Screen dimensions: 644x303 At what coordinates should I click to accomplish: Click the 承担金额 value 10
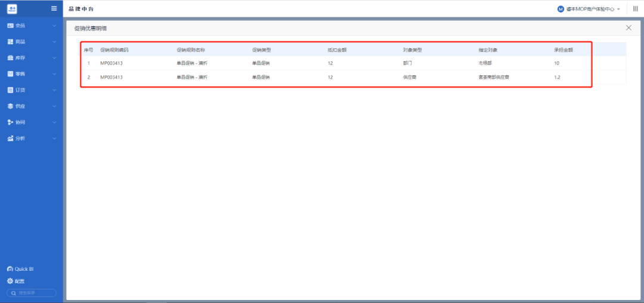click(x=556, y=64)
